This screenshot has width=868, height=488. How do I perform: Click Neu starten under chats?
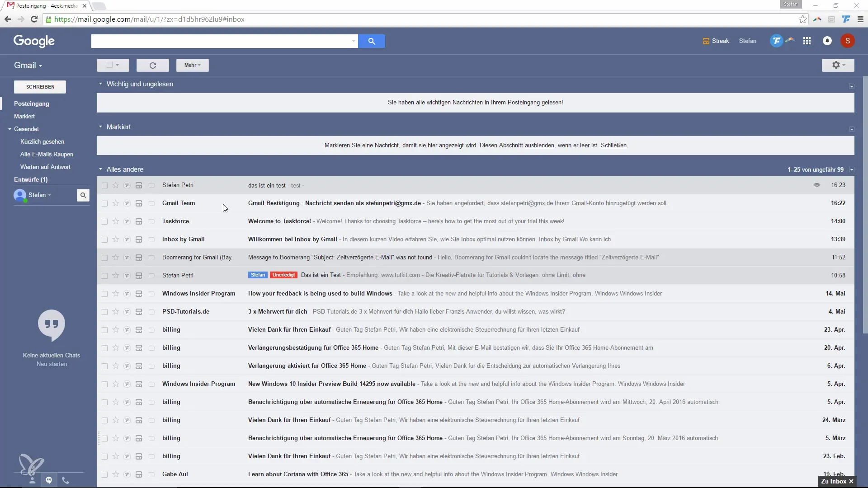pyautogui.click(x=52, y=364)
